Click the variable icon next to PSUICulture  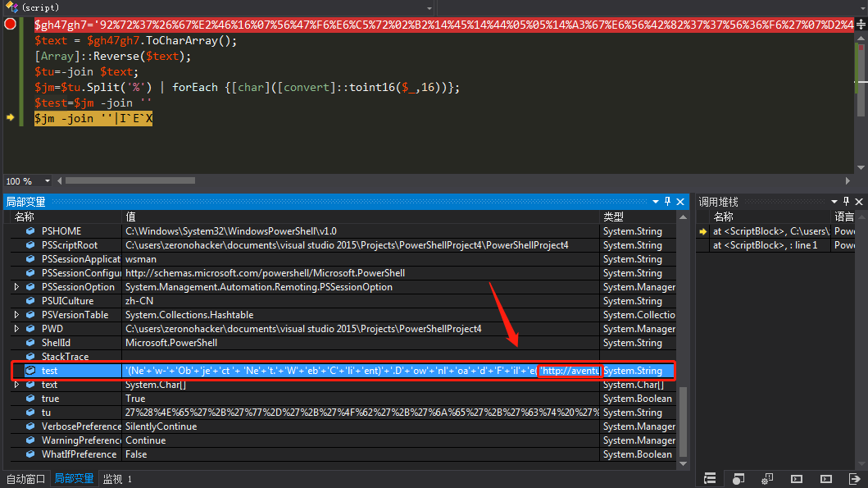pos(30,301)
